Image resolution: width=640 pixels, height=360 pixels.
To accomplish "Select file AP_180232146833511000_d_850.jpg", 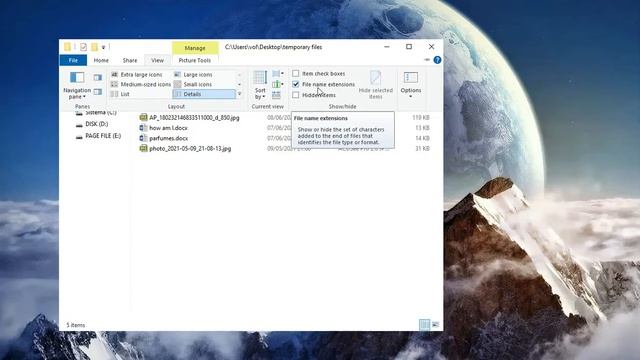I will pos(194,118).
